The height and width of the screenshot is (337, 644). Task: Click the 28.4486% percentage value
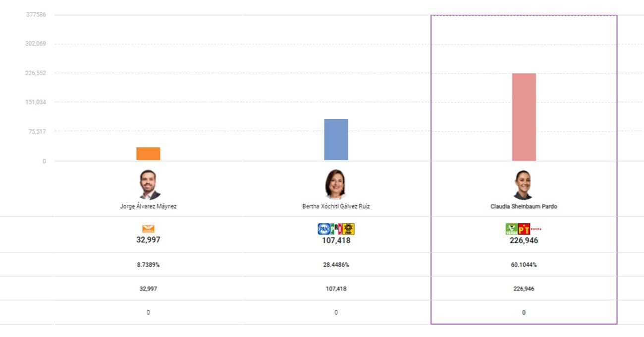pos(336,265)
